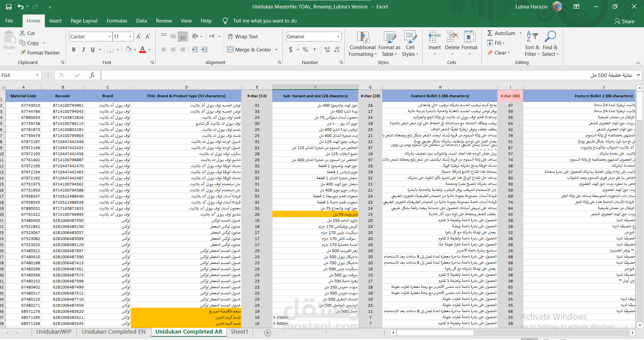Click the AutoSum button
This screenshot has height=340, width=644.
point(501,33)
